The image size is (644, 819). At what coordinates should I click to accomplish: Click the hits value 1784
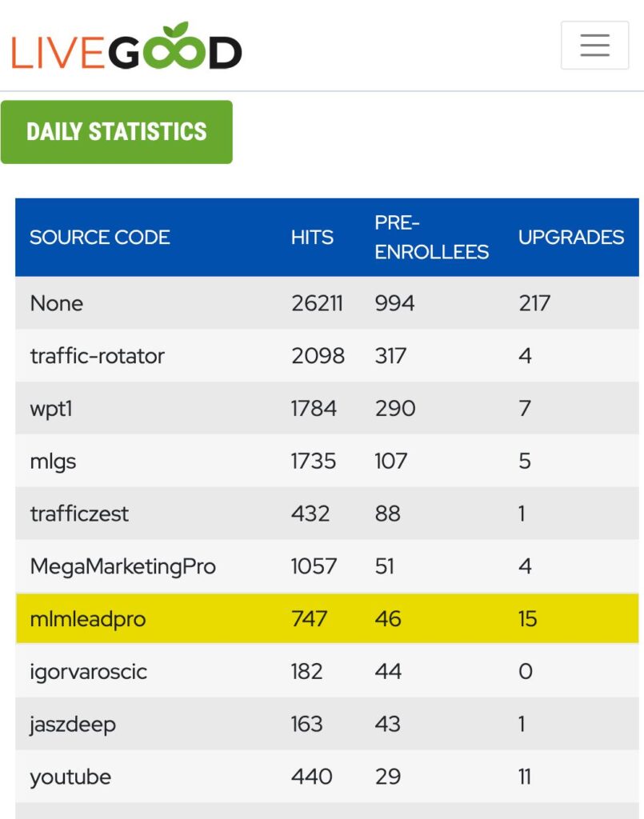[314, 409]
